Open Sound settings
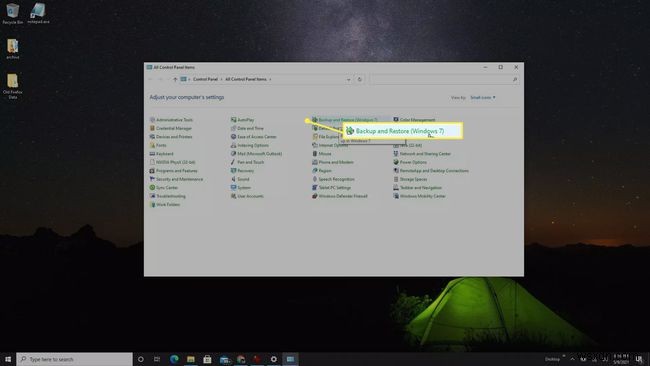Screen dimensions: 650x366 click(240, 179)
